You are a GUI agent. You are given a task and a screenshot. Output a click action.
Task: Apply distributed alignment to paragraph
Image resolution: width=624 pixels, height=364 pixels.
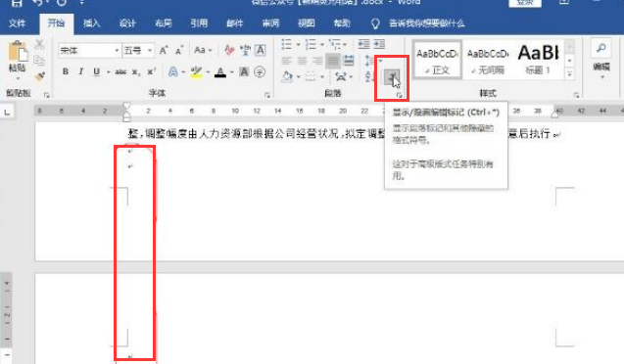[349, 61]
